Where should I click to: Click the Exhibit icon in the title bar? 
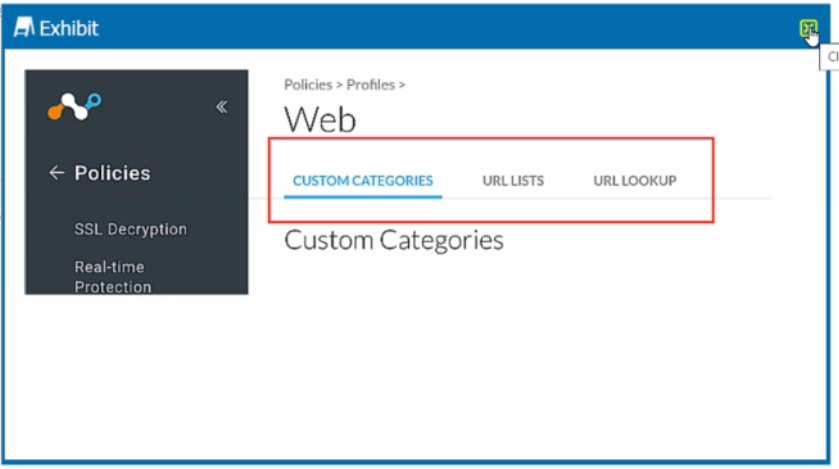pyautogui.click(x=23, y=28)
